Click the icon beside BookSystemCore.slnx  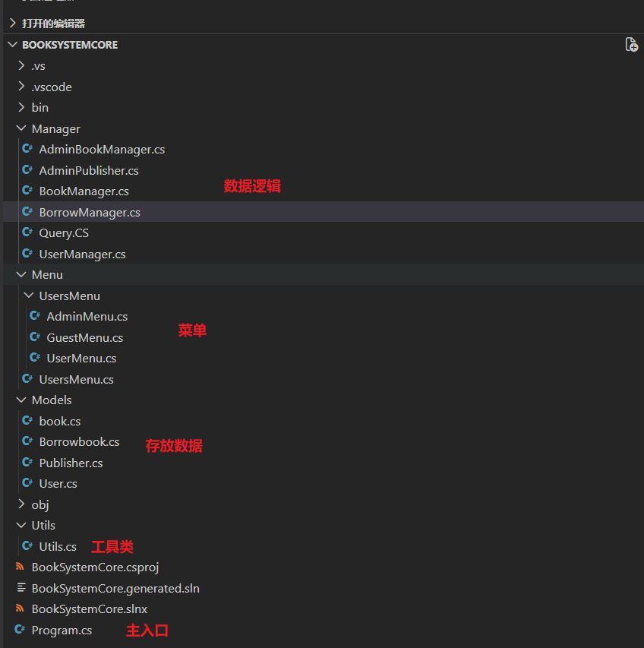[x=20, y=609]
